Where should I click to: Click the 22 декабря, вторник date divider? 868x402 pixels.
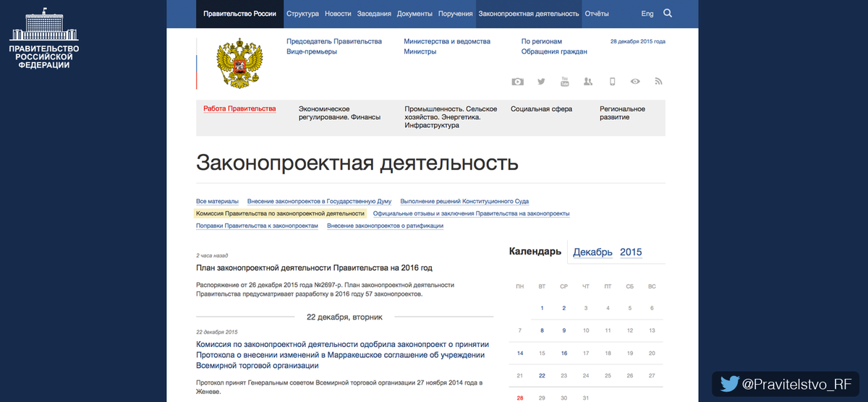[344, 317]
